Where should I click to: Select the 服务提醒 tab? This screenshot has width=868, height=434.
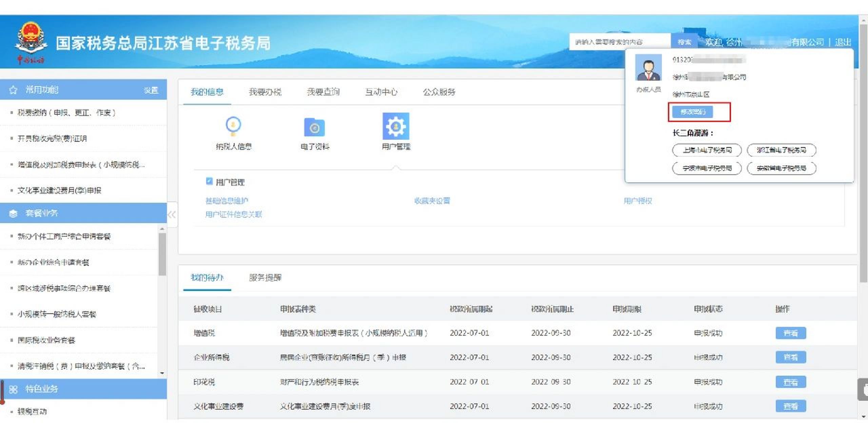265,277
